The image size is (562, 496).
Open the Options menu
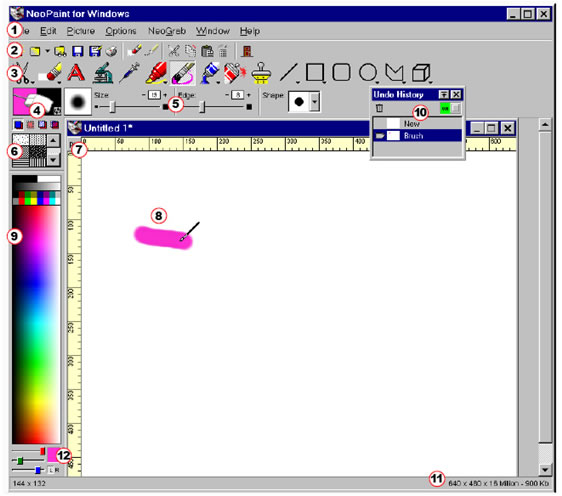coord(121,31)
